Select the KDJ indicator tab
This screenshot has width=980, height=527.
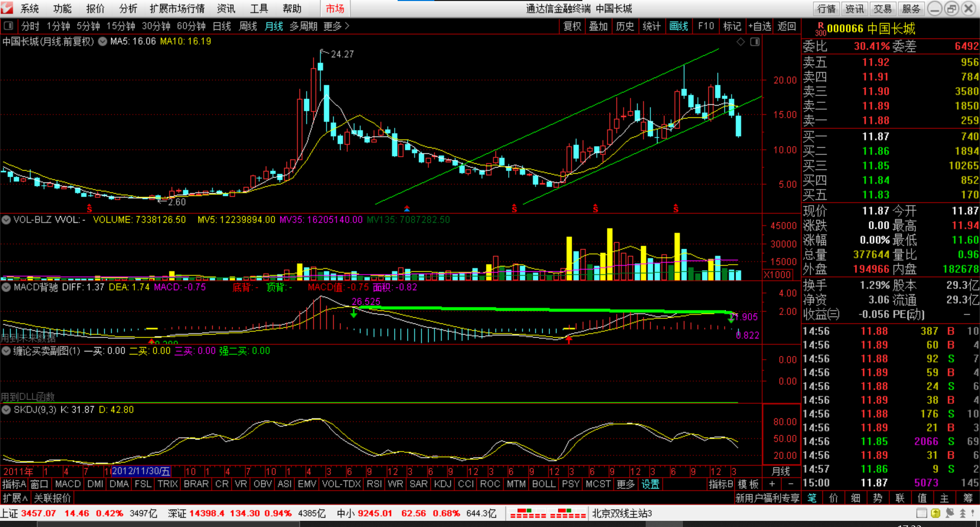pos(443,484)
